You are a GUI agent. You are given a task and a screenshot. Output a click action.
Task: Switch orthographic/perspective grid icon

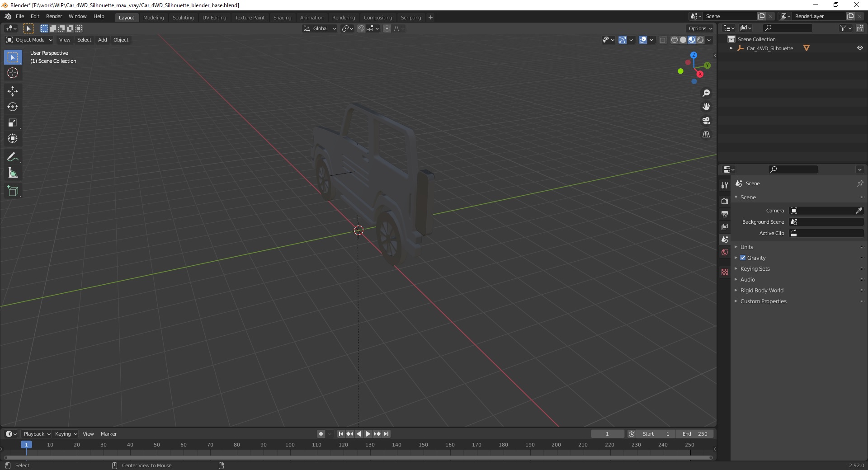706,135
